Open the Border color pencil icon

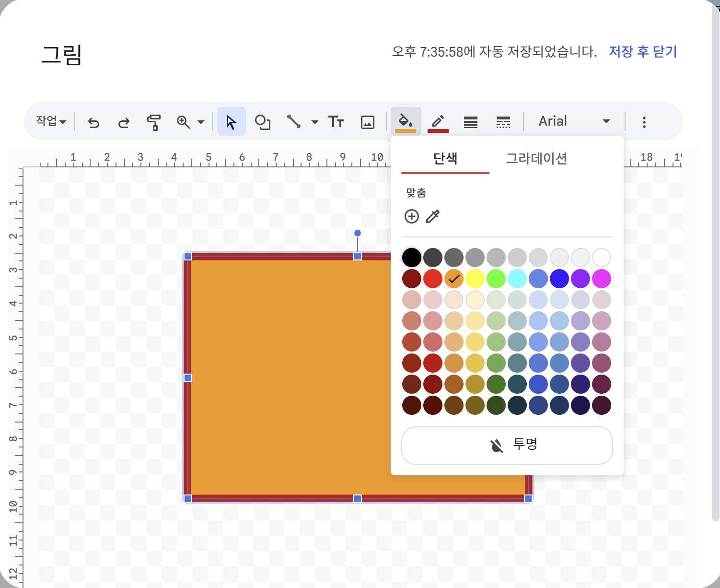(x=438, y=122)
